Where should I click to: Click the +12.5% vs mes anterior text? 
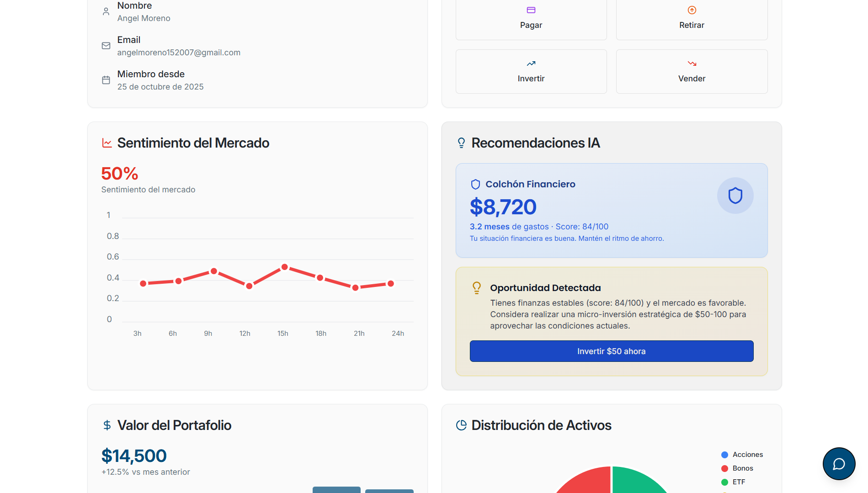pyautogui.click(x=146, y=472)
